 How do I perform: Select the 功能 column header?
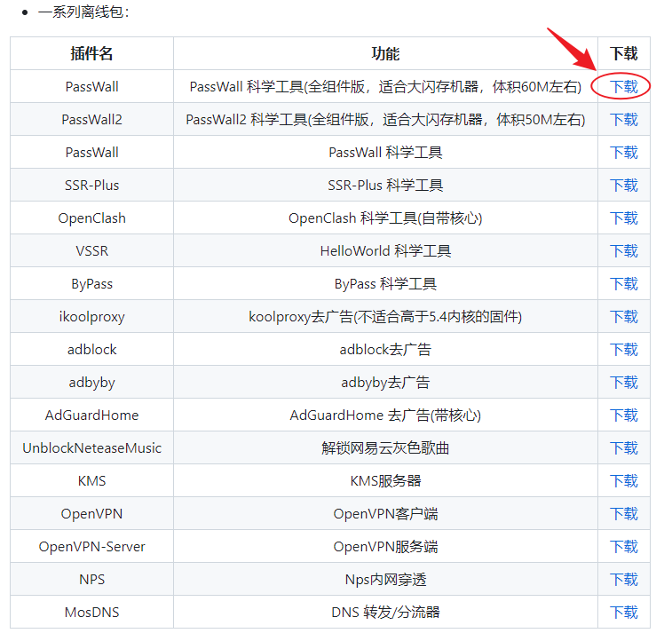pyautogui.click(x=385, y=53)
